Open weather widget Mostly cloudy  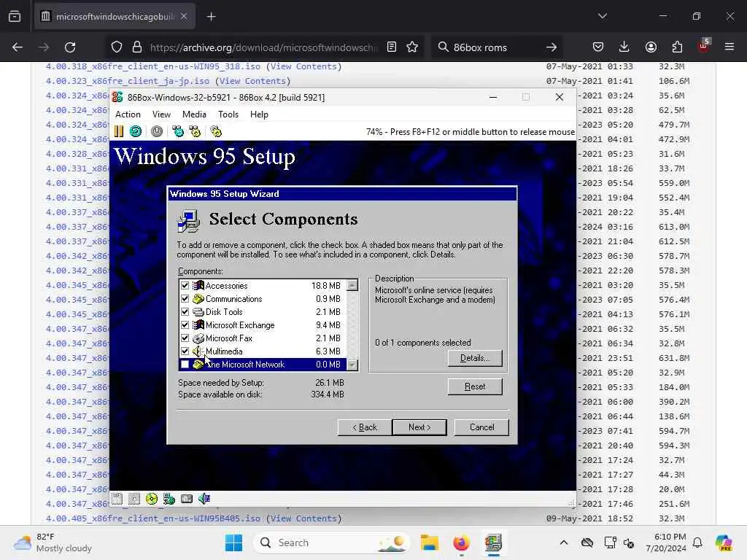coord(53,542)
